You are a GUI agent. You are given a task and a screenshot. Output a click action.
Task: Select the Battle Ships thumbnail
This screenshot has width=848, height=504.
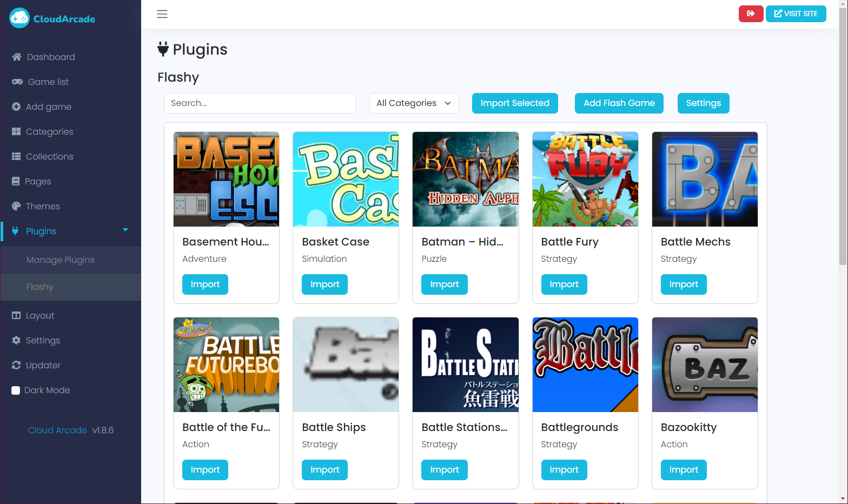346,364
